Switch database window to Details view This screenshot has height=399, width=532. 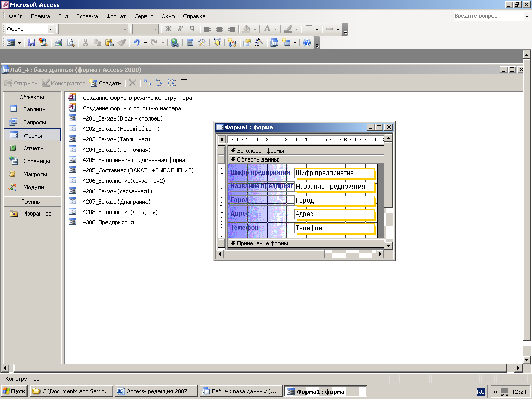pyautogui.click(x=183, y=83)
